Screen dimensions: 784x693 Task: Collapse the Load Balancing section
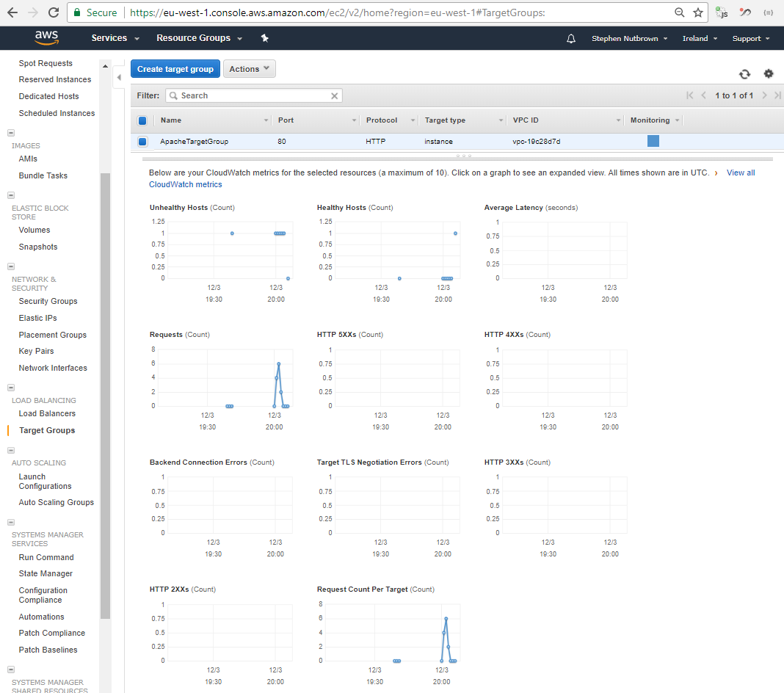(11, 388)
